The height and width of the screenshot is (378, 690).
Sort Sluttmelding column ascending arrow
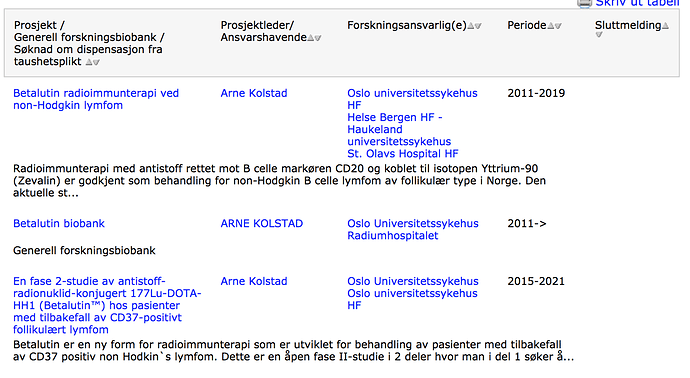665,26
